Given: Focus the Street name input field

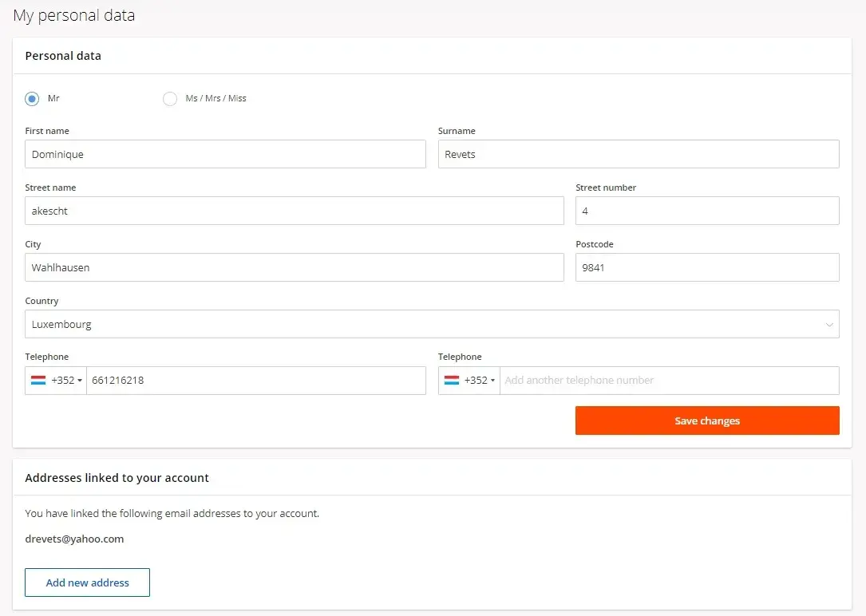Looking at the screenshot, I should click(x=294, y=211).
